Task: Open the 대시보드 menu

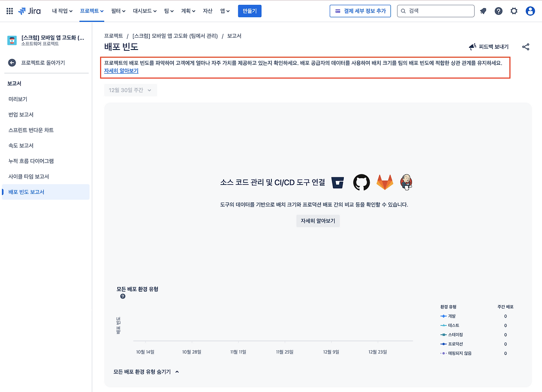Action: pos(144,11)
